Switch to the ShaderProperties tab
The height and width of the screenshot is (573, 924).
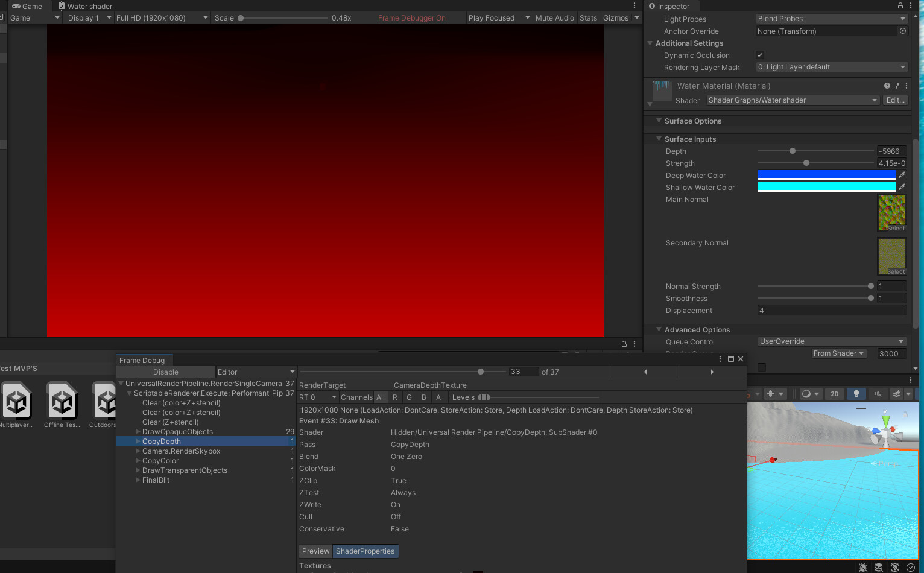(x=365, y=551)
